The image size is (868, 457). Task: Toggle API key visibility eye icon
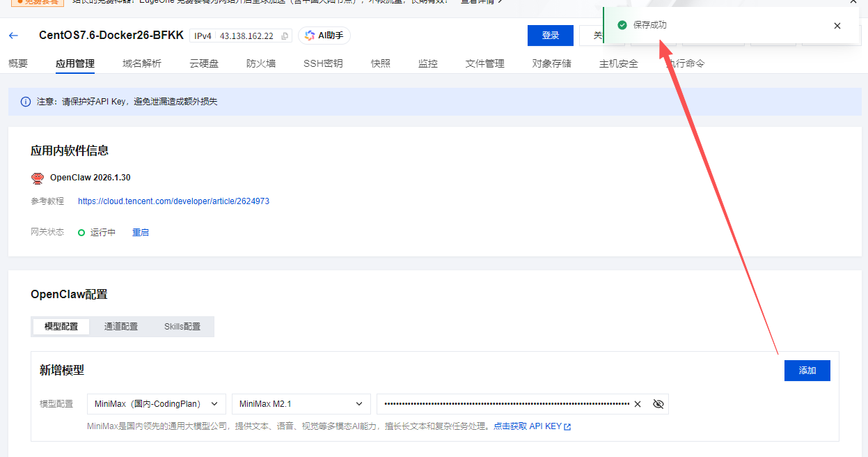[x=658, y=404]
